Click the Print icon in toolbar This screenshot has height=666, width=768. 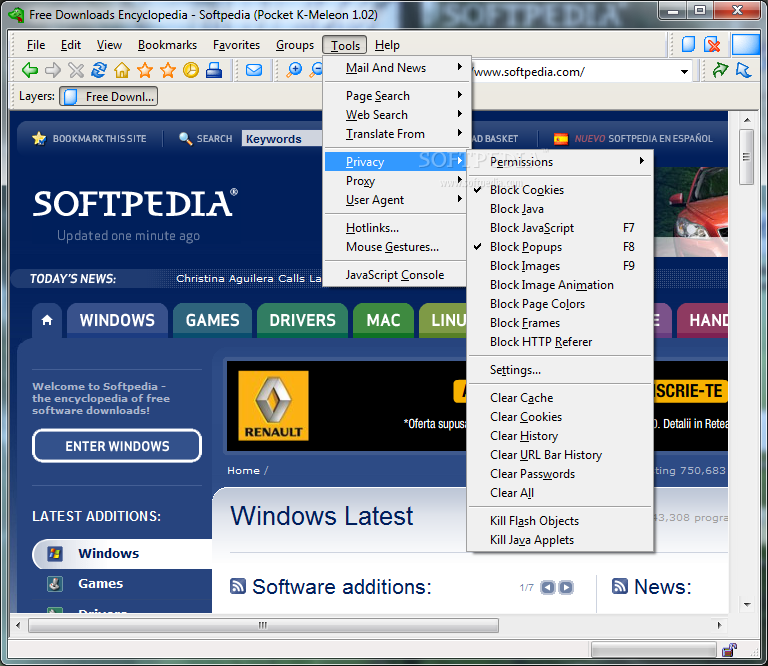pyautogui.click(x=214, y=70)
